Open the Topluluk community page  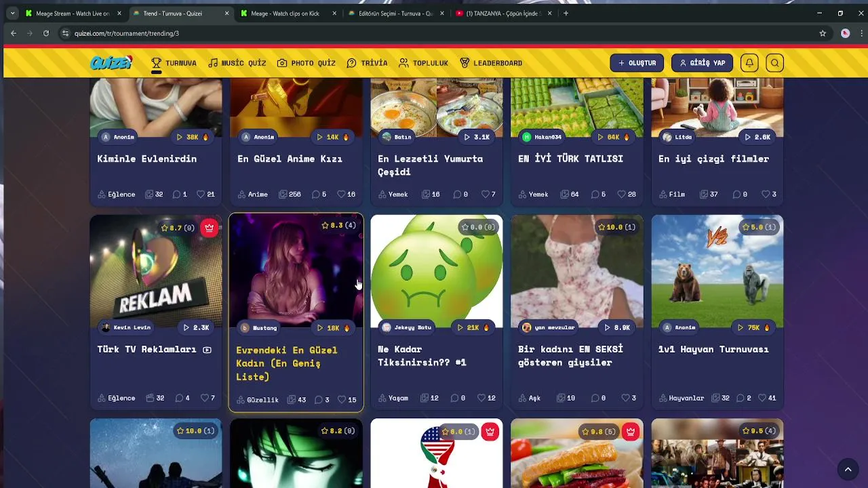[423, 63]
